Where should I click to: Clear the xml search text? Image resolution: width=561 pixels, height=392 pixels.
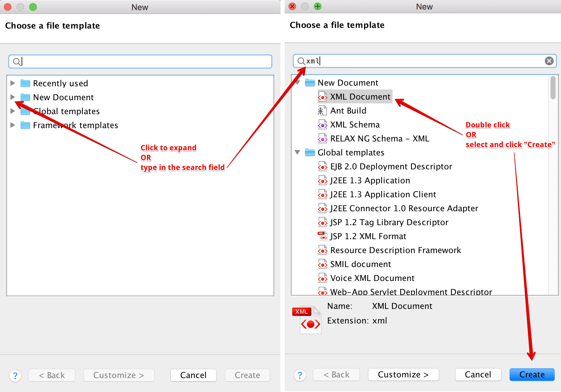pyautogui.click(x=549, y=61)
